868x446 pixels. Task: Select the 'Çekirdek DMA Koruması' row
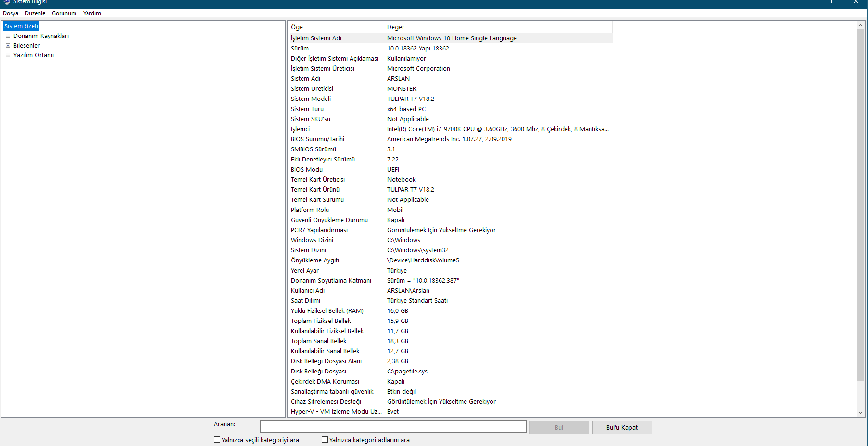(450, 381)
